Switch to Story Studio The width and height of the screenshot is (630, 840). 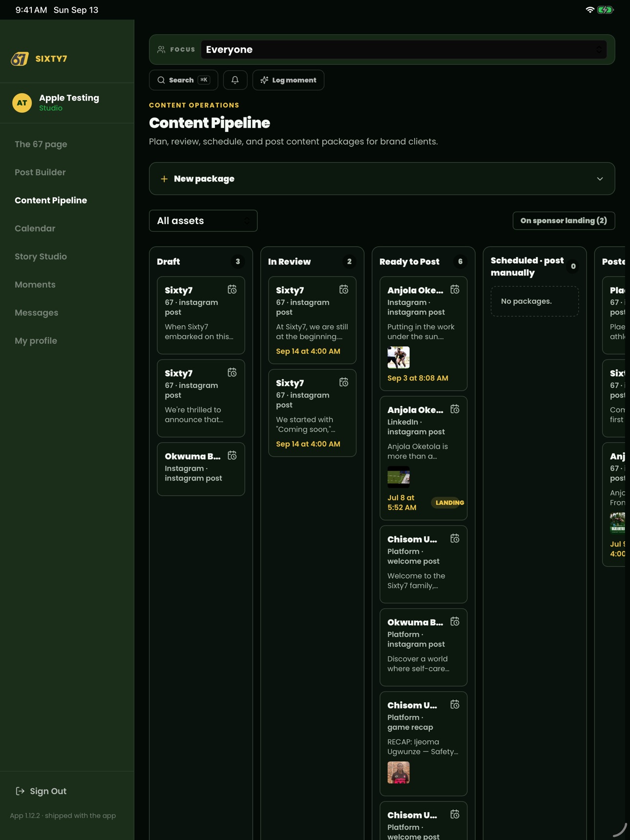pyautogui.click(x=41, y=256)
